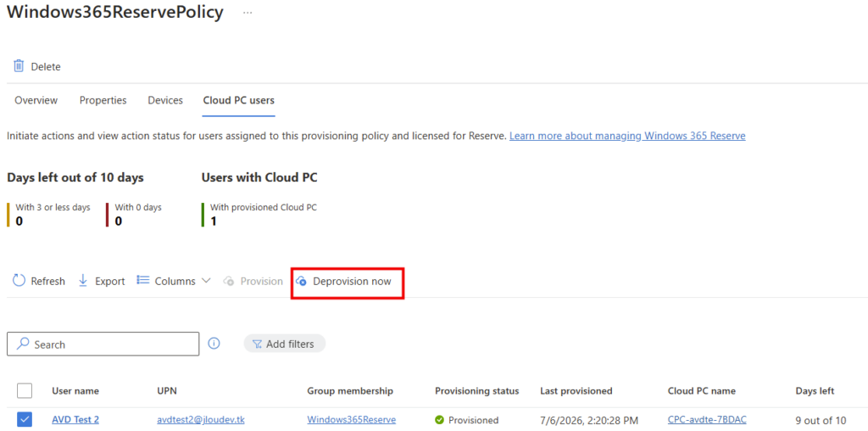Screen dimensions: 868x431
Task: Click the circular Refresh arrow icon
Action: pyautogui.click(x=19, y=281)
